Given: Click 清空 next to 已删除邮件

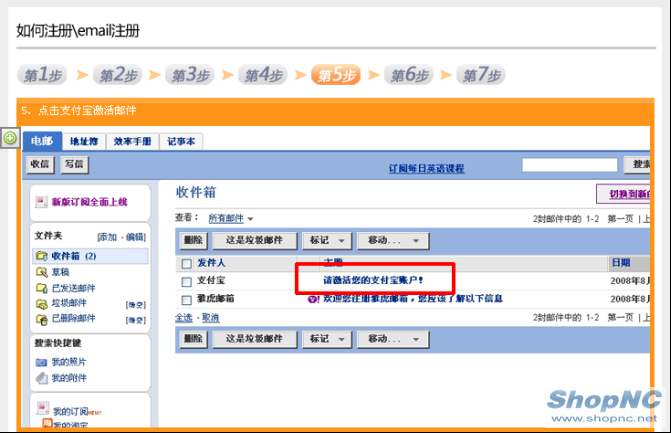Looking at the screenshot, I should (136, 320).
